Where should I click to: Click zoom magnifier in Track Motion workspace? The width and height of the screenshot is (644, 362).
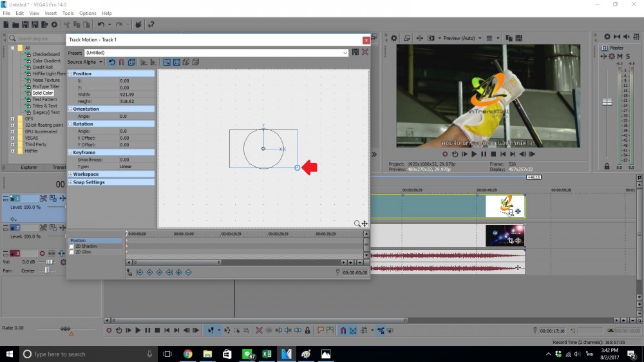tap(357, 223)
